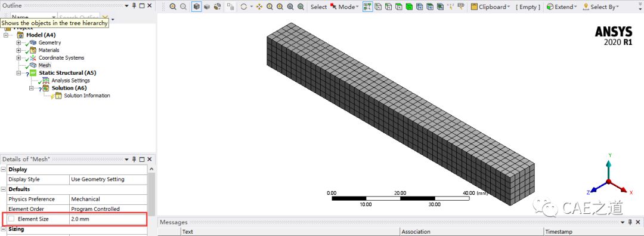Image resolution: width=644 pixels, height=236 pixels.
Task: Toggle the Element Size parameter checkbox
Action: click(11, 219)
